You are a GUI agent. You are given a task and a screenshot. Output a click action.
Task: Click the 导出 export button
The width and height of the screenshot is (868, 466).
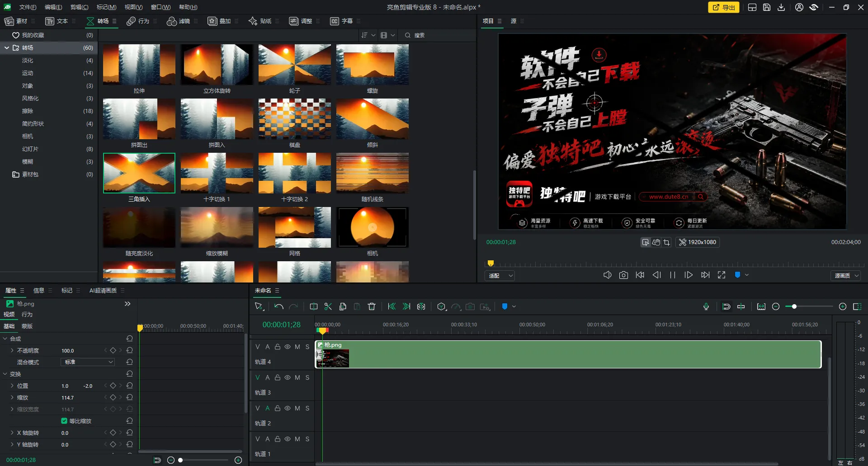pos(724,7)
